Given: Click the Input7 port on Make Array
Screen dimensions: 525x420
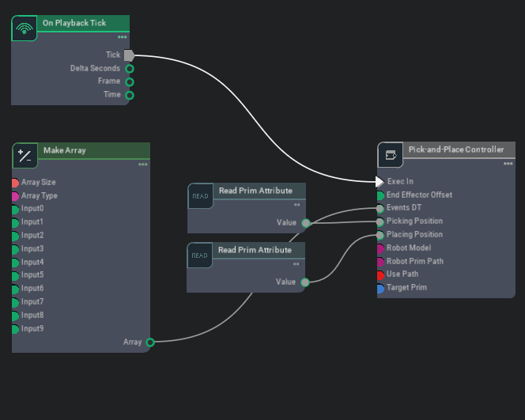Looking at the screenshot, I should [x=15, y=302].
